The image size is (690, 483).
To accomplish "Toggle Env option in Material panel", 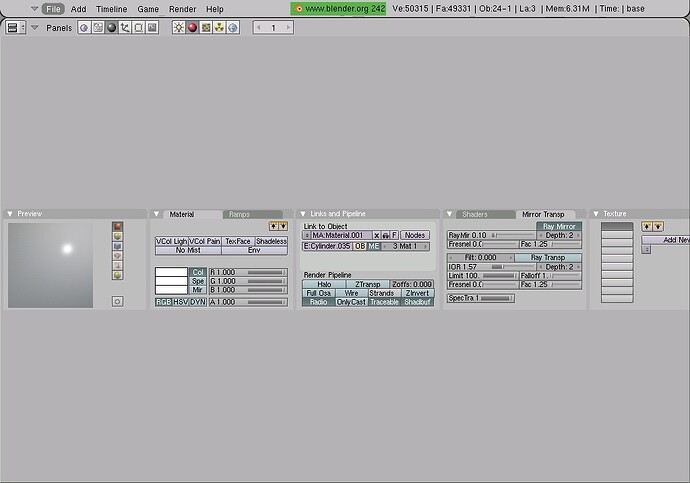I will point(254,250).
